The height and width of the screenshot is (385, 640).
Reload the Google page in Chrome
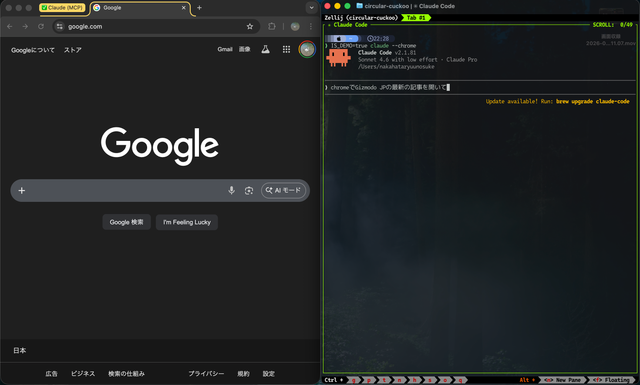tap(41, 27)
